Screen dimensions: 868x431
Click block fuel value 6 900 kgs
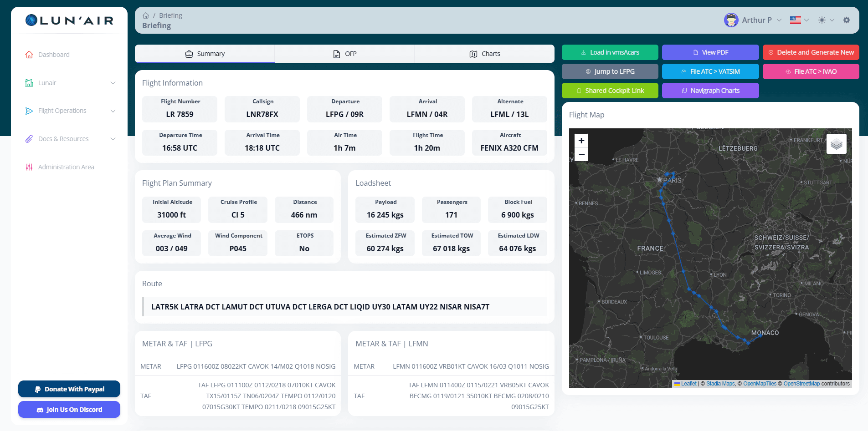(518, 215)
